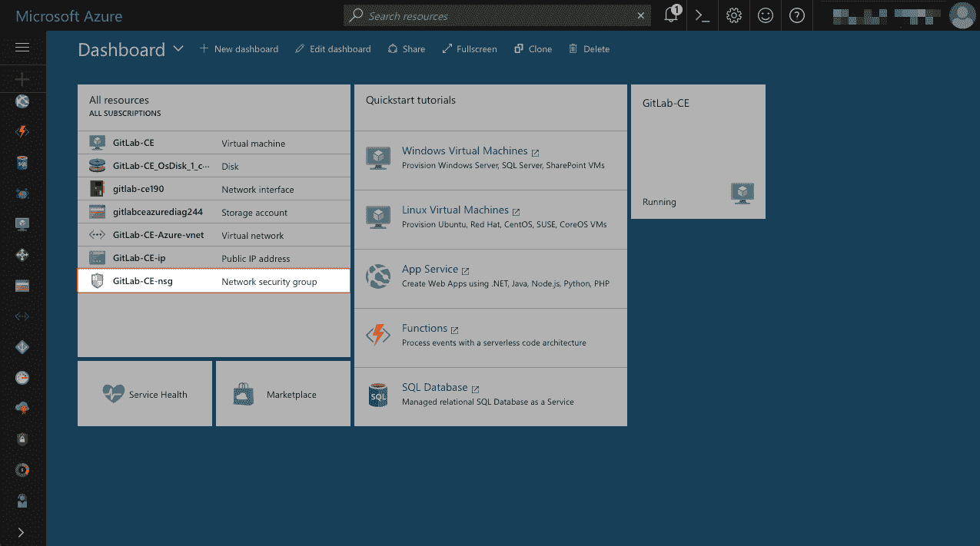Click the Clone dashboard option

[x=533, y=48]
